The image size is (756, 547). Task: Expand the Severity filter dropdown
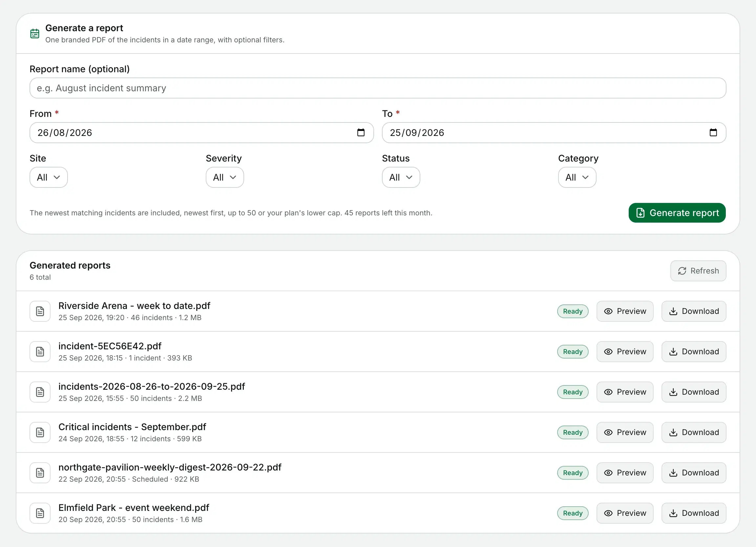pyautogui.click(x=225, y=177)
